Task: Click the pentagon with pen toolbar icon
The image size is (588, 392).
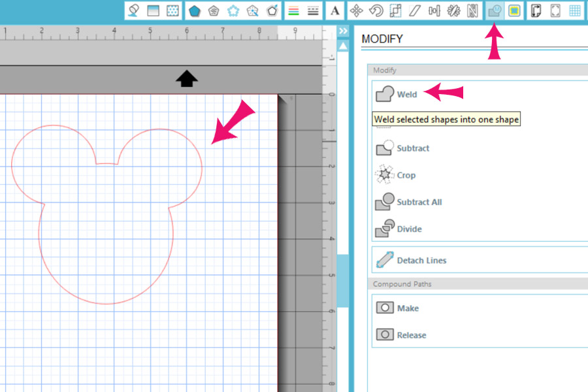Action: (272, 10)
